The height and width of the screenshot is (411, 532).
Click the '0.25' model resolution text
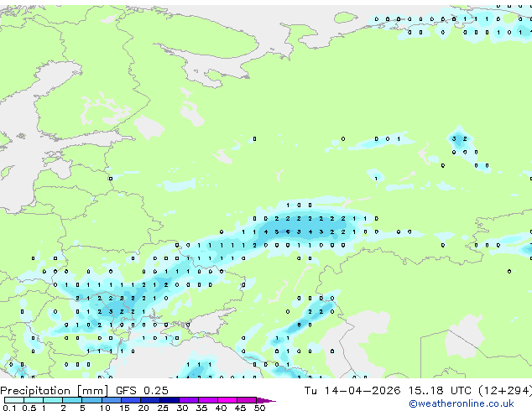[156, 391]
